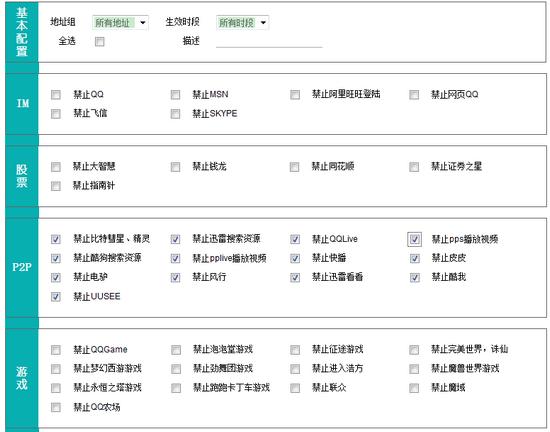Click the 游戏 section header
This screenshot has width=550, height=432.
tap(22, 379)
